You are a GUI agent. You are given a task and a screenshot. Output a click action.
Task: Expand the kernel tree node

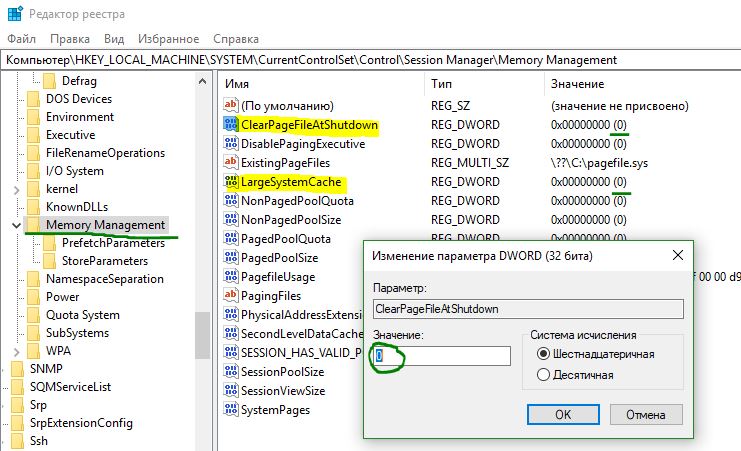[14, 189]
